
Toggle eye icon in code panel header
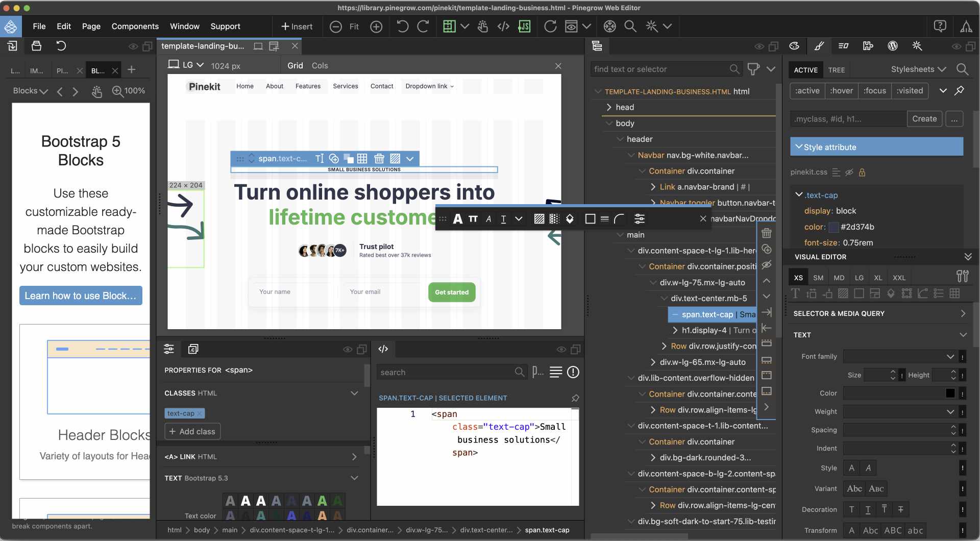[561, 350]
